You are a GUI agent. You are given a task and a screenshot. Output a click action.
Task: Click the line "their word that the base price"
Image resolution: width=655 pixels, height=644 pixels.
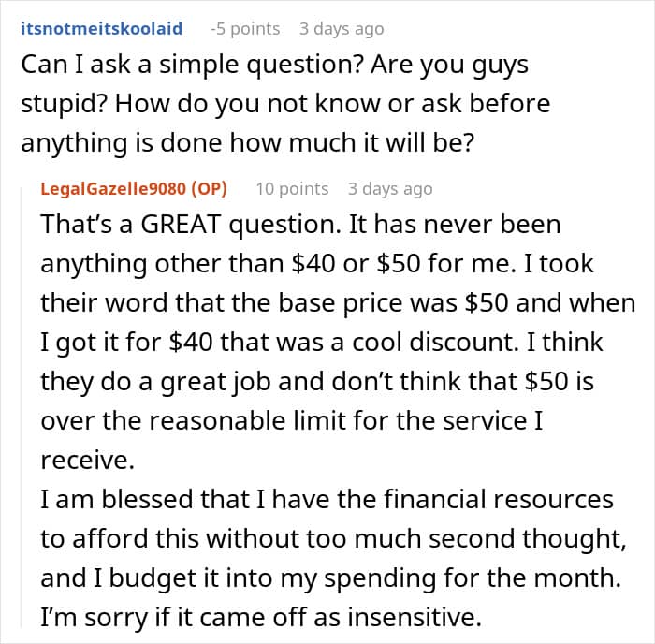(x=339, y=303)
